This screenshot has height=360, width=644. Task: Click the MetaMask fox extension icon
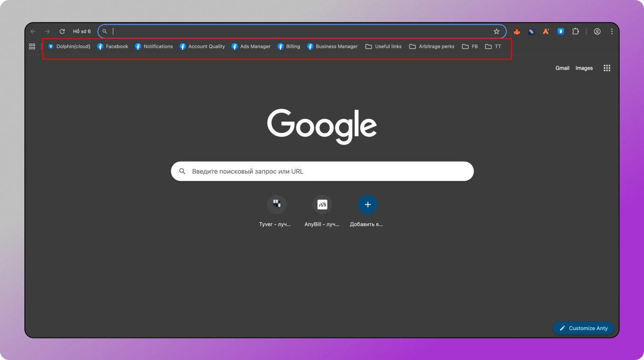click(x=517, y=32)
